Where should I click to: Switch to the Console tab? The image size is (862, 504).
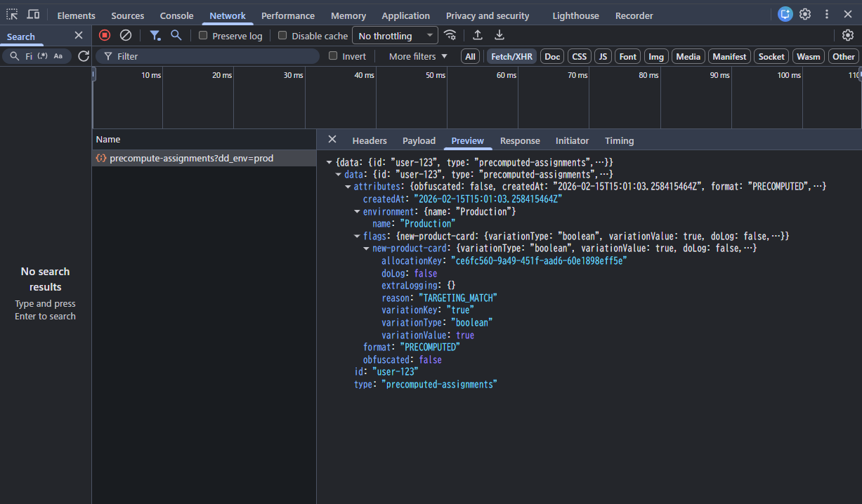[x=176, y=15]
